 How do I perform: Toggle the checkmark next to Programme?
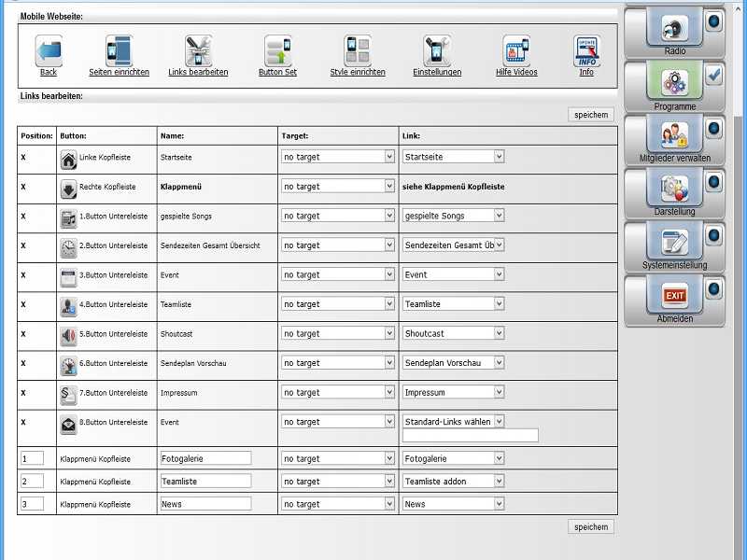(x=714, y=77)
